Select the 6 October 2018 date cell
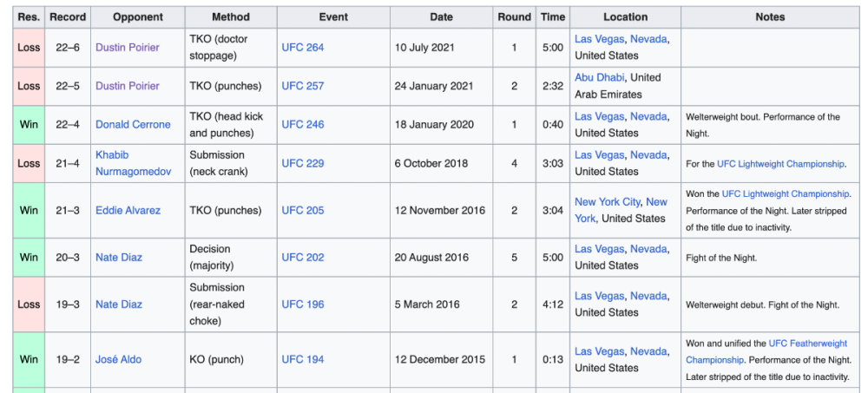The height and width of the screenshot is (393, 868). click(441, 163)
